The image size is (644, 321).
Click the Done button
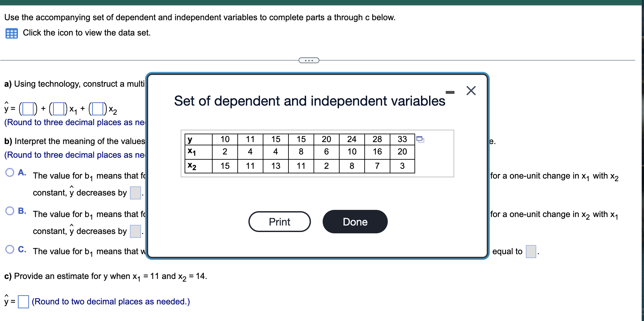pos(355,222)
